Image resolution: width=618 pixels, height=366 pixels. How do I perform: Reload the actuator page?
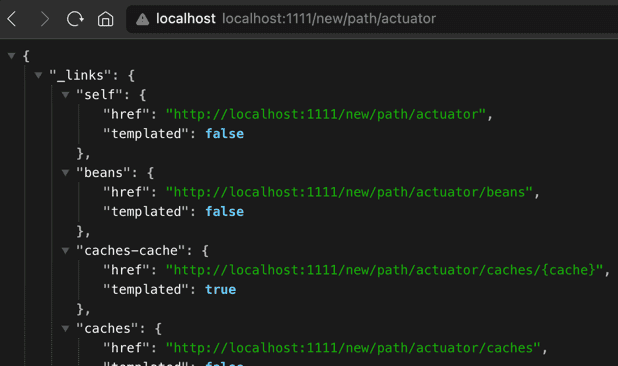[x=75, y=19]
